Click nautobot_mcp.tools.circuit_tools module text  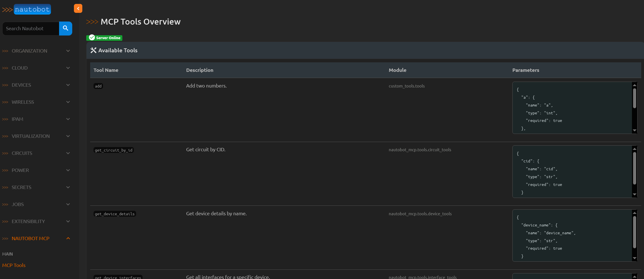420,150
